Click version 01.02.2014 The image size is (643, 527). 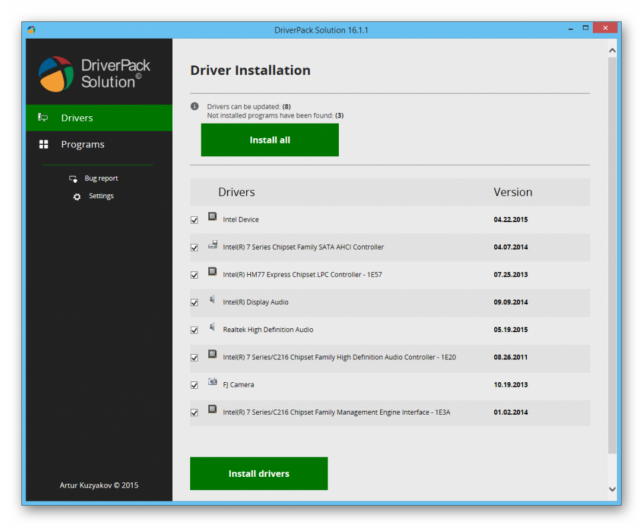pos(511,412)
